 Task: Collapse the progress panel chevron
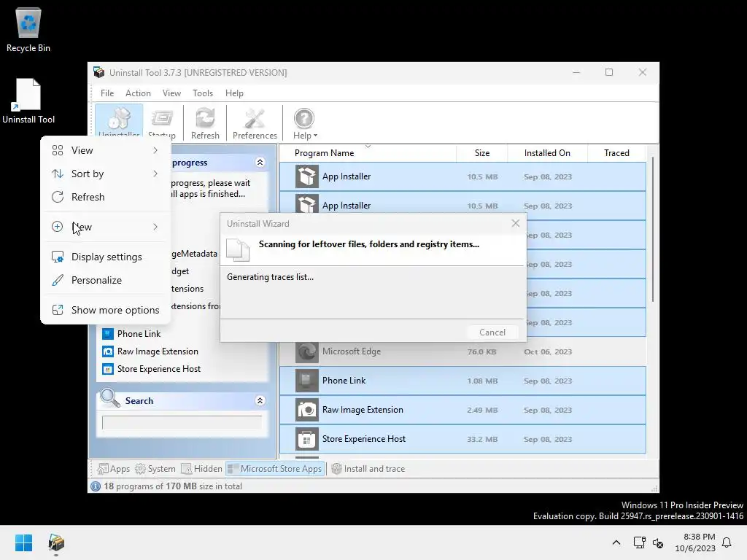[x=260, y=163]
